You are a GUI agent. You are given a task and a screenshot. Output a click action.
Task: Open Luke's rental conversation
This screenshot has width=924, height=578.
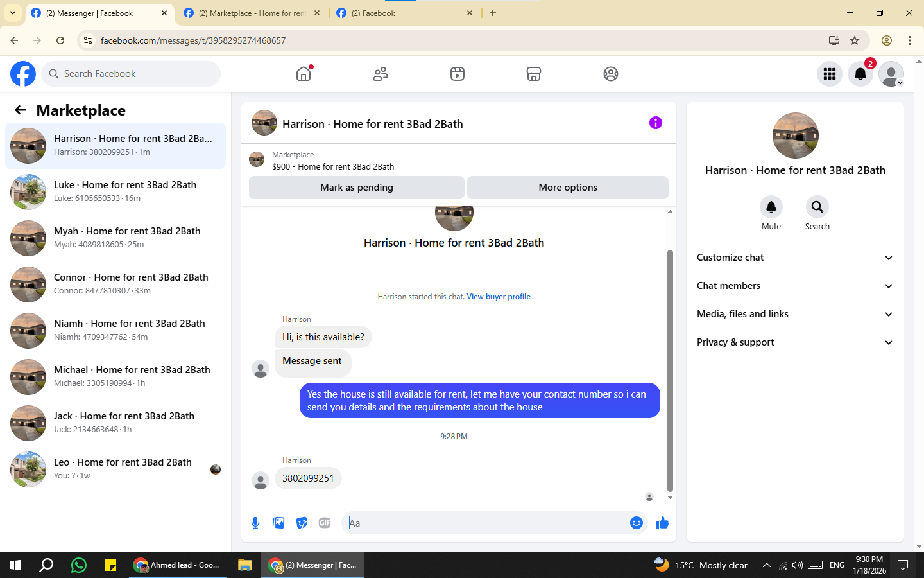[x=116, y=192]
